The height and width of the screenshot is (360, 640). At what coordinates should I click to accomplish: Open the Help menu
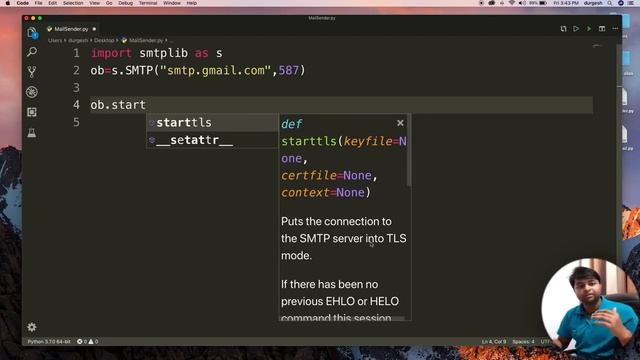click(191, 3)
